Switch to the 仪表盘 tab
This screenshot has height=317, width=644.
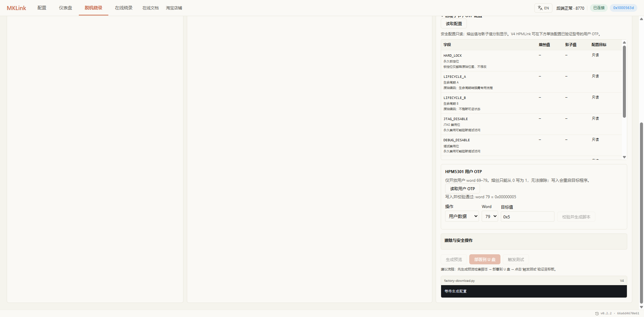pos(65,8)
